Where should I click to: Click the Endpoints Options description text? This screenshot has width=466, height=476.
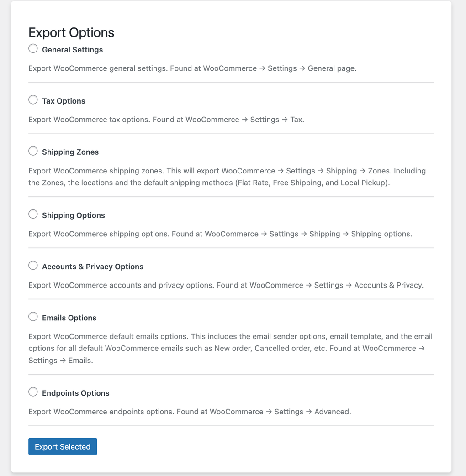[x=190, y=411]
